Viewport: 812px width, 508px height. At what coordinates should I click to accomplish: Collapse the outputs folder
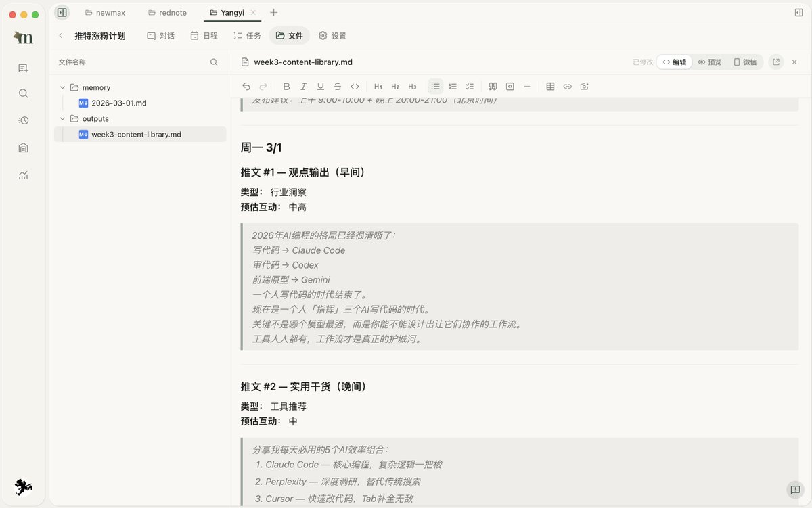pos(63,118)
